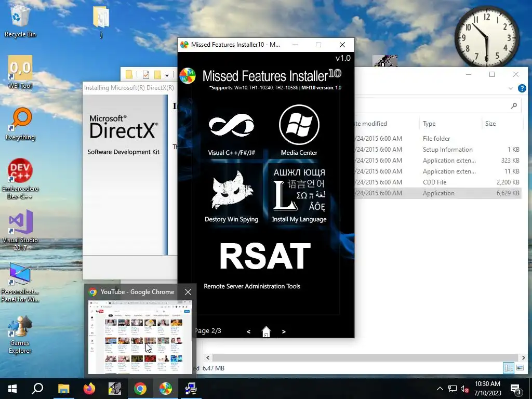Select the Install My Language tile
This screenshot has height=399, width=532.
click(299, 196)
